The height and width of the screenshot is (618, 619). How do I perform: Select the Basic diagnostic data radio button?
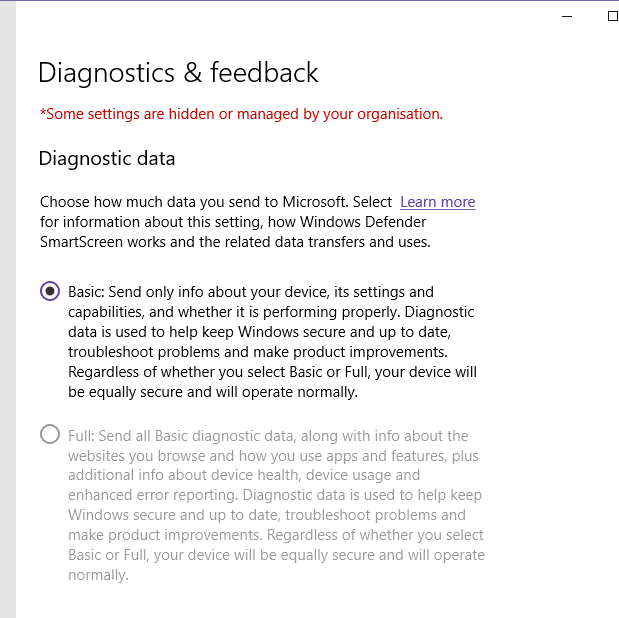(x=50, y=291)
